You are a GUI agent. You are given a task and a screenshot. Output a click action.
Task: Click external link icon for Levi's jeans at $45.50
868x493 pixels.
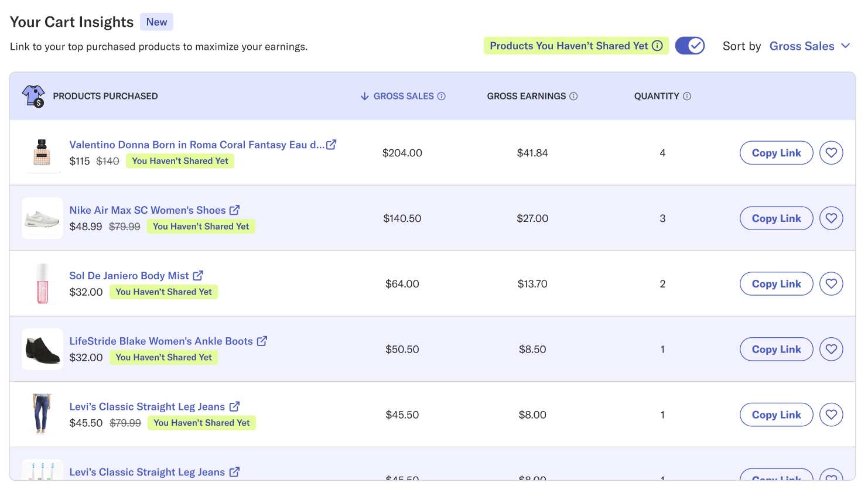tap(234, 406)
